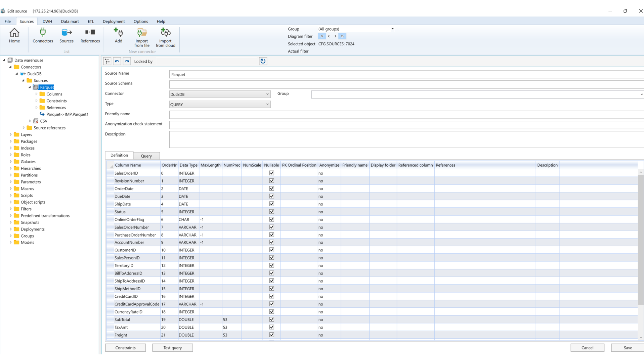Open the File menu
The image size is (644, 362).
(x=7, y=21)
